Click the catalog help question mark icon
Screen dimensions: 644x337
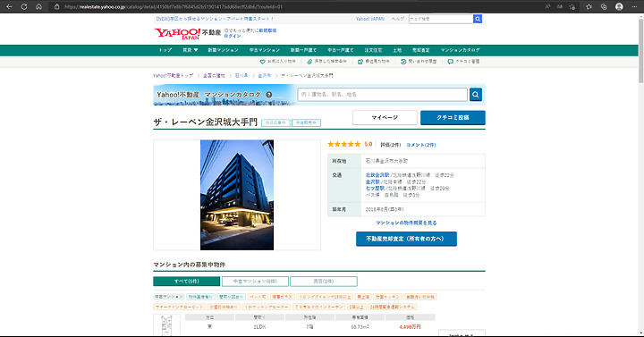[268, 95]
